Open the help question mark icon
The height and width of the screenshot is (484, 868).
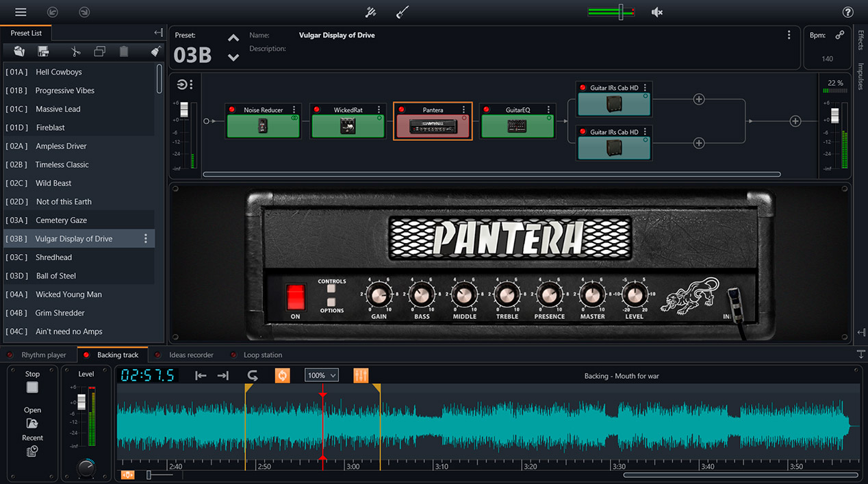coord(847,12)
